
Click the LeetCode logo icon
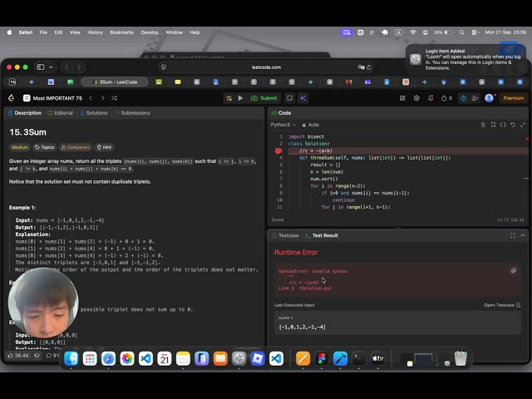[11, 98]
